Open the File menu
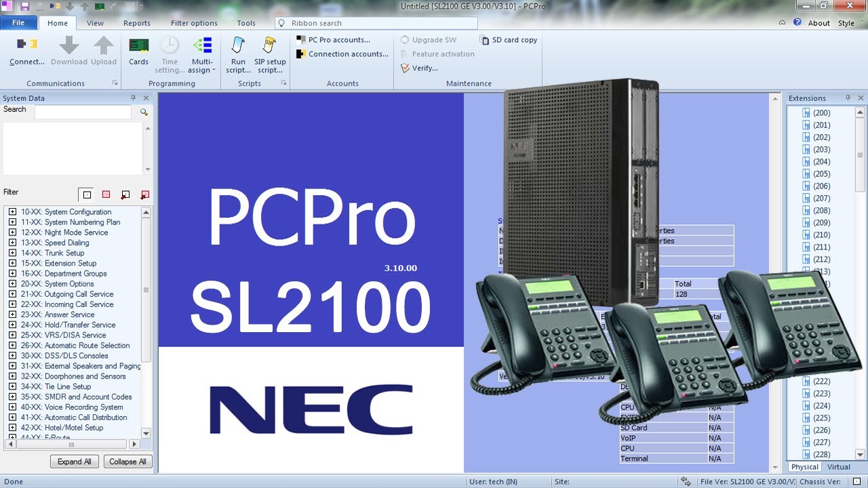 click(x=18, y=23)
